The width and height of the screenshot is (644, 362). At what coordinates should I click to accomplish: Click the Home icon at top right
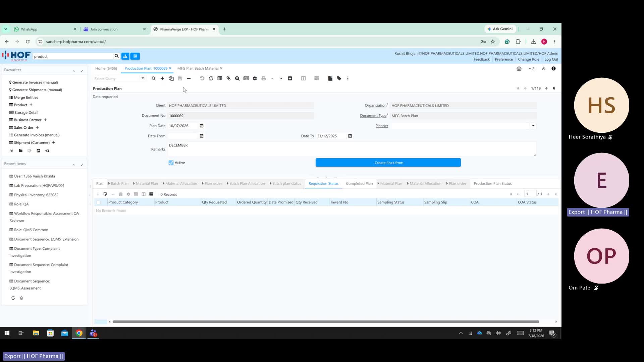point(519,69)
